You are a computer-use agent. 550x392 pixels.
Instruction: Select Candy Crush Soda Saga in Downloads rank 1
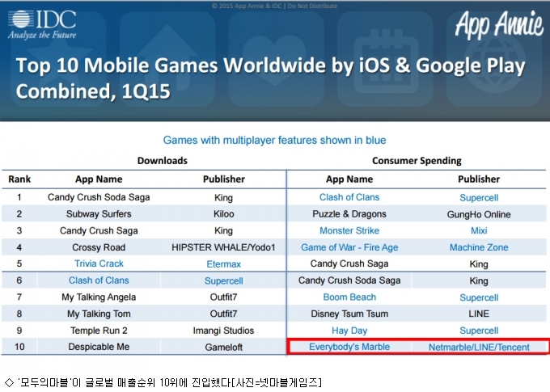pos(99,197)
